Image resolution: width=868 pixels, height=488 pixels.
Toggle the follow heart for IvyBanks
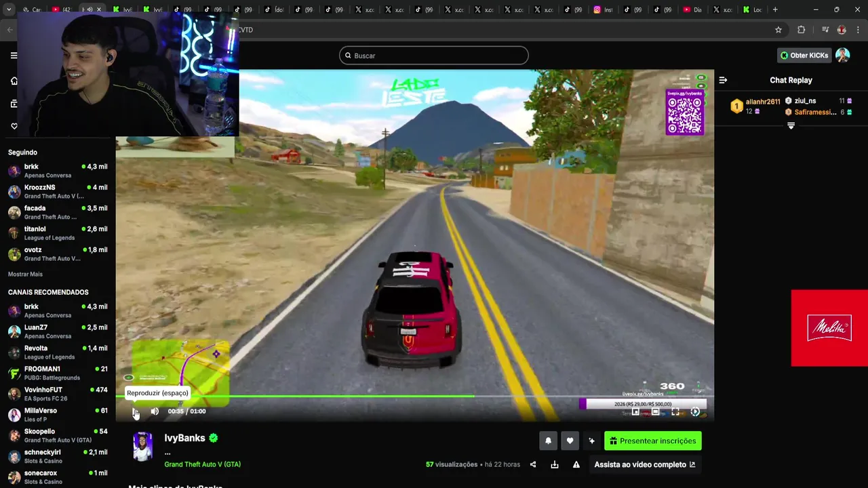click(x=570, y=441)
